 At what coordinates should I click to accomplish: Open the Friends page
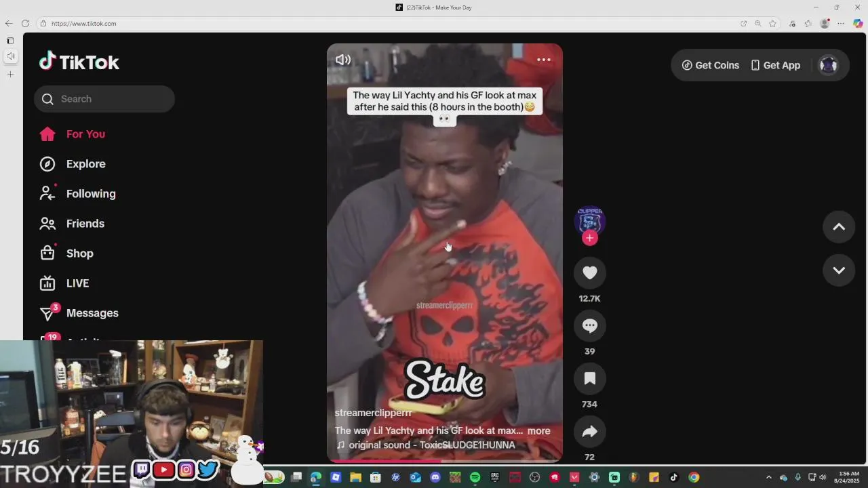[72, 224]
